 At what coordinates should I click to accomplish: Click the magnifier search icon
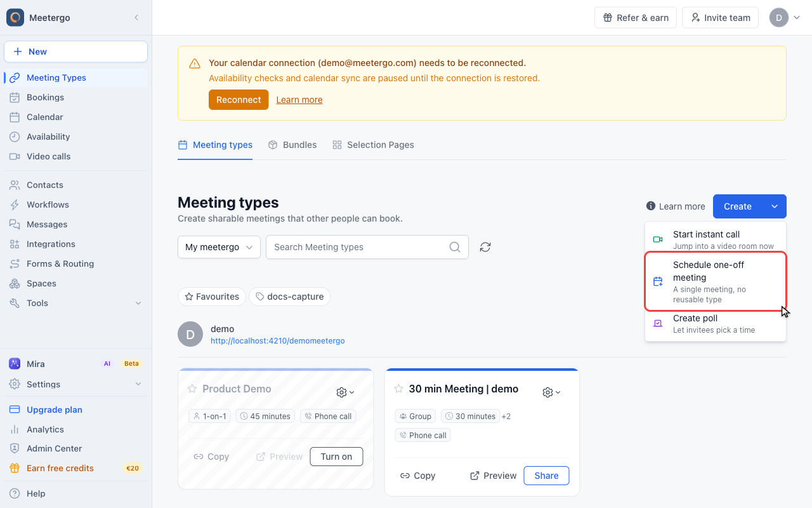click(x=455, y=247)
